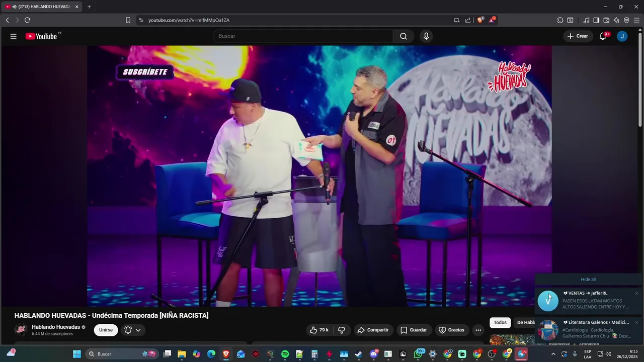
Task: Save the video with Guardar
Action: (x=414, y=330)
